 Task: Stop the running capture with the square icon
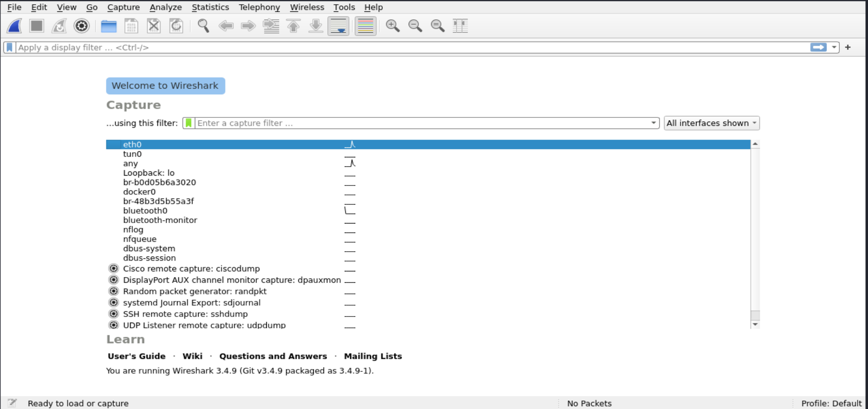pos(37,26)
